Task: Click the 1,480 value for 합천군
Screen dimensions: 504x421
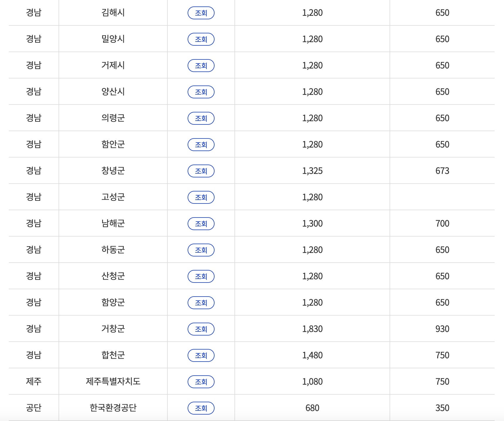Action: click(312, 355)
